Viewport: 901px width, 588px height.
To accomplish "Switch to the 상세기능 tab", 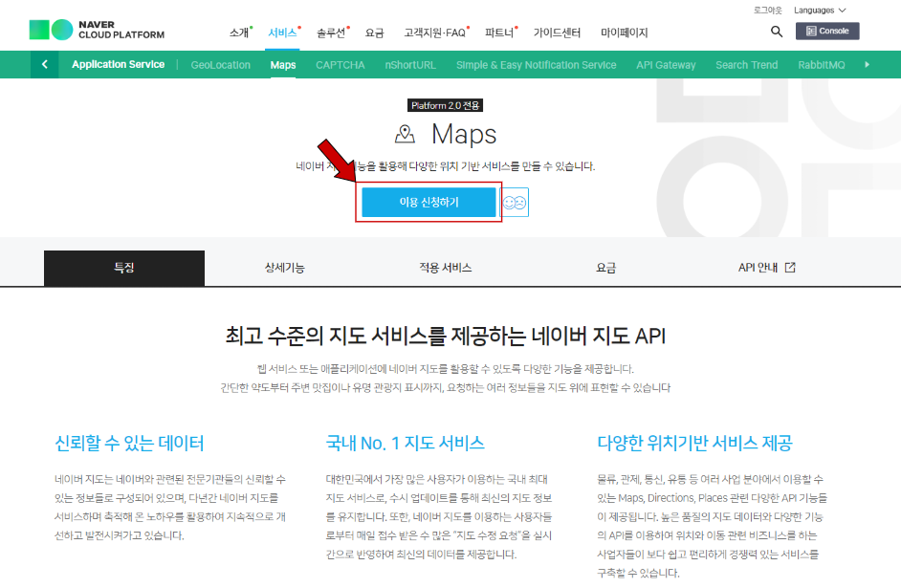I will click(x=284, y=268).
